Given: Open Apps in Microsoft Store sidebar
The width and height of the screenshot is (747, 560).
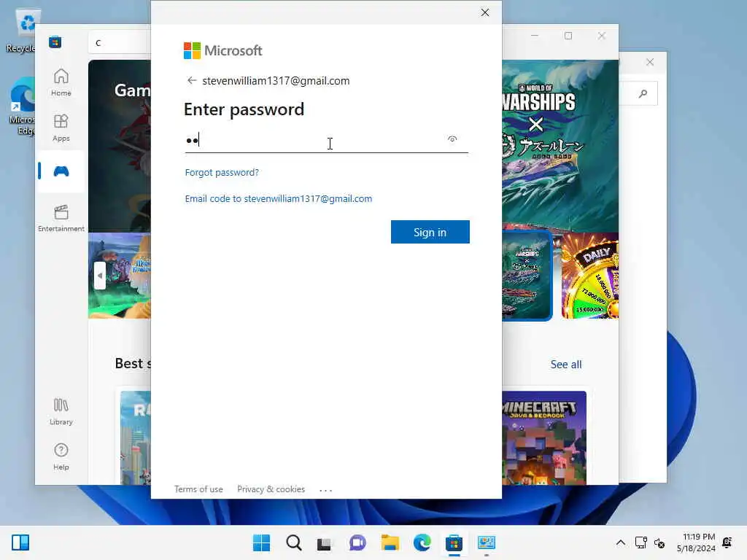Looking at the screenshot, I should pos(61,128).
